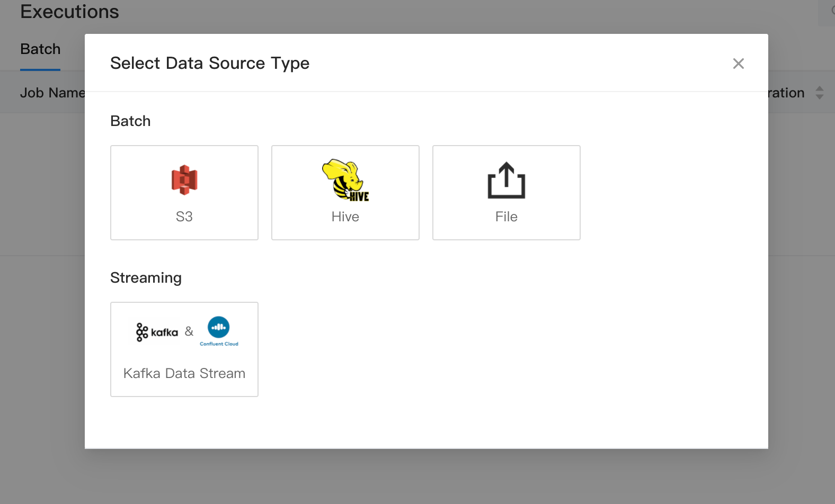Choose the Hive data source card
835x504 pixels.
pyautogui.click(x=345, y=193)
